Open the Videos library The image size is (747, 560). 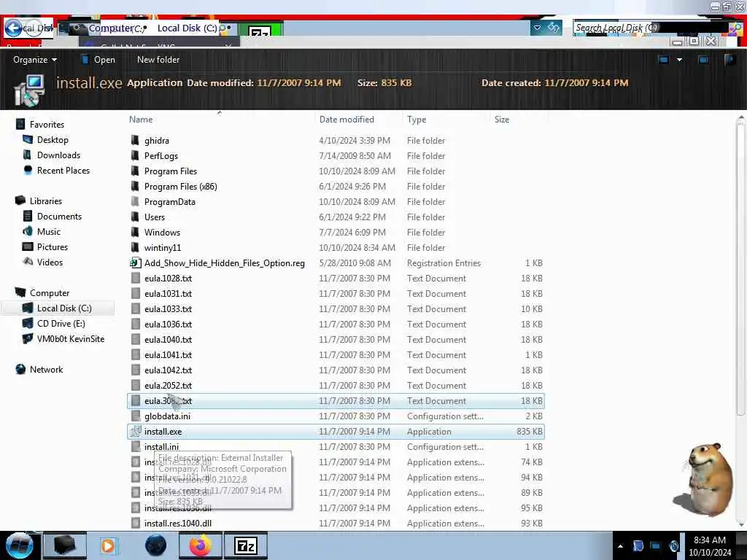50,262
